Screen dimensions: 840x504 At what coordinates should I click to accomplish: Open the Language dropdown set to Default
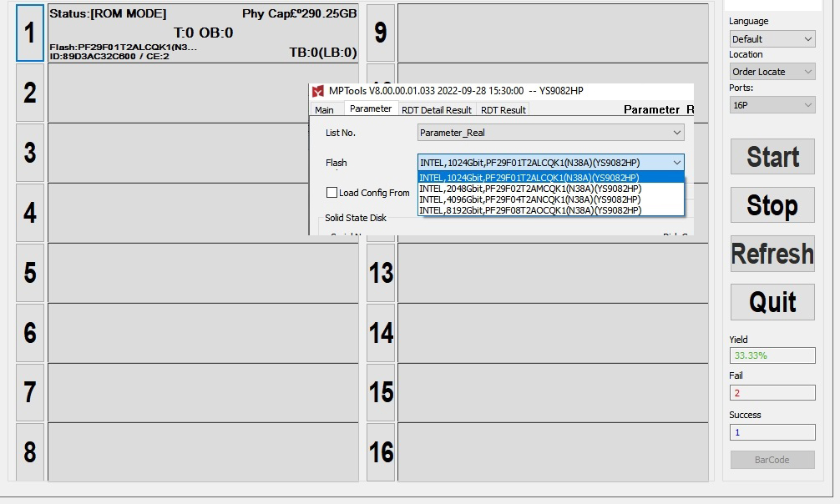point(772,39)
